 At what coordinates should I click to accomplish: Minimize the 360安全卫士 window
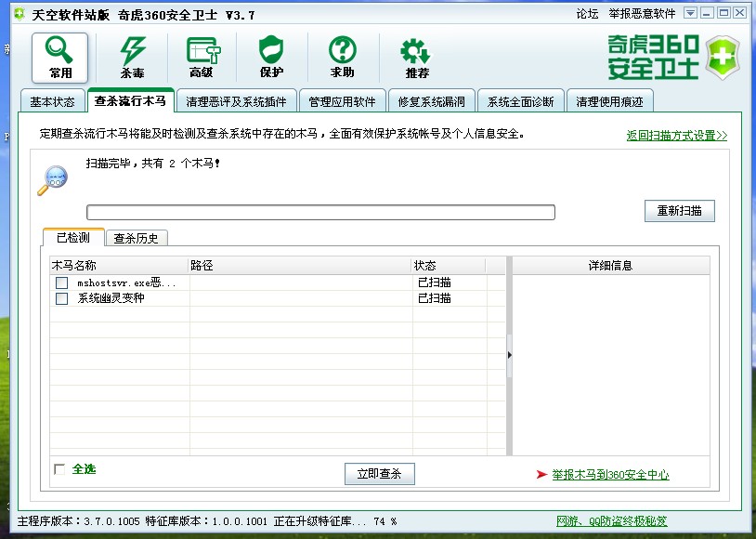707,13
